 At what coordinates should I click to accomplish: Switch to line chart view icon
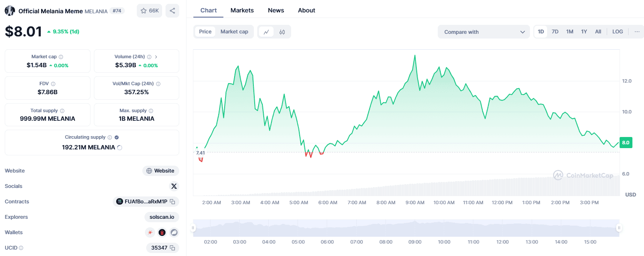point(266,32)
